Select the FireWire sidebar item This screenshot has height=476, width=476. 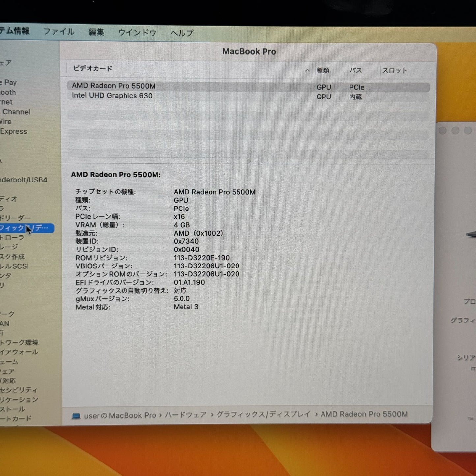pos(6,122)
